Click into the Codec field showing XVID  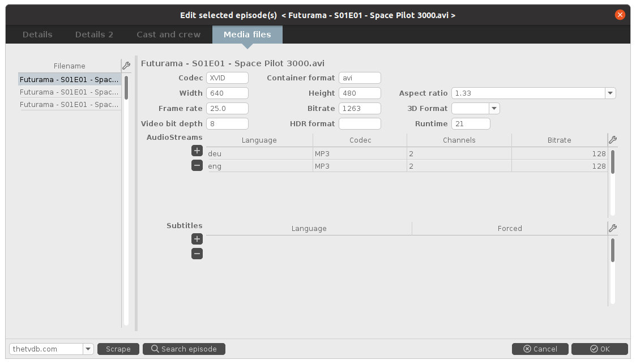[227, 78]
